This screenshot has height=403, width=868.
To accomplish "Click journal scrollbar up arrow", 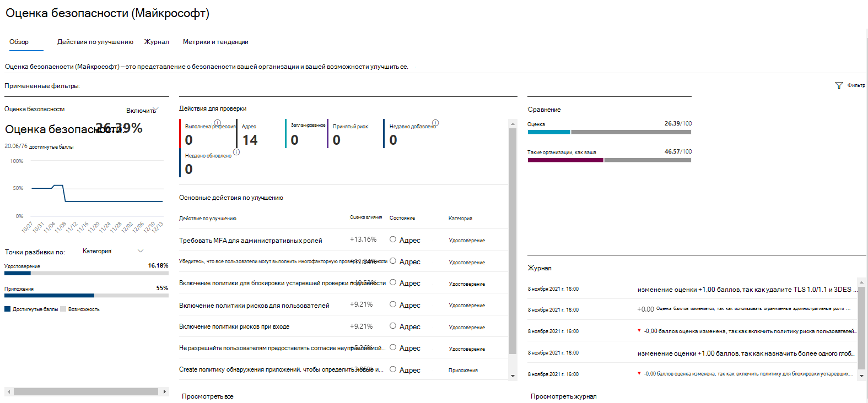I will coord(862,282).
